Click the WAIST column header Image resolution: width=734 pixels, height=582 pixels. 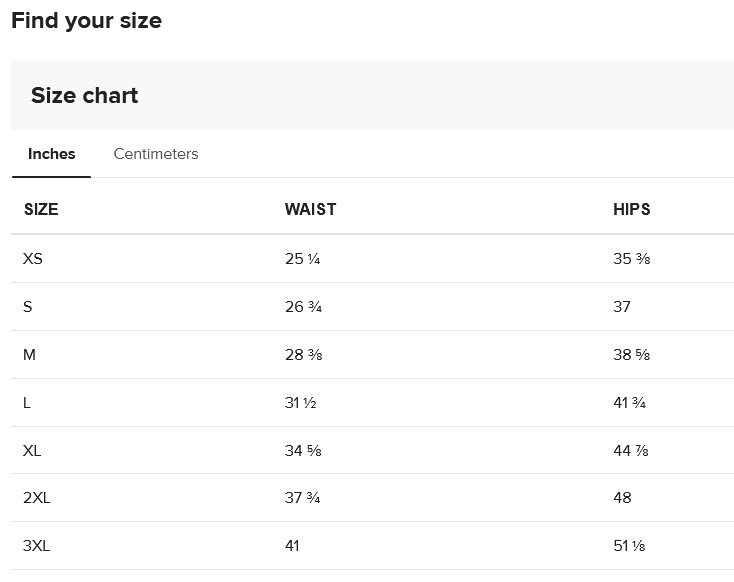(x=310, y=209)
